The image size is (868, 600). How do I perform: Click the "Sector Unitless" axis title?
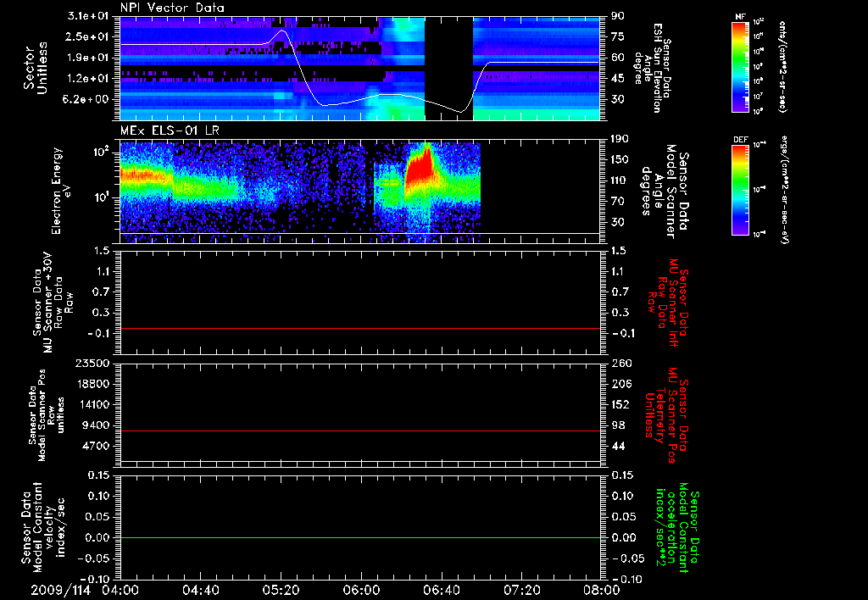click(36, 68)
